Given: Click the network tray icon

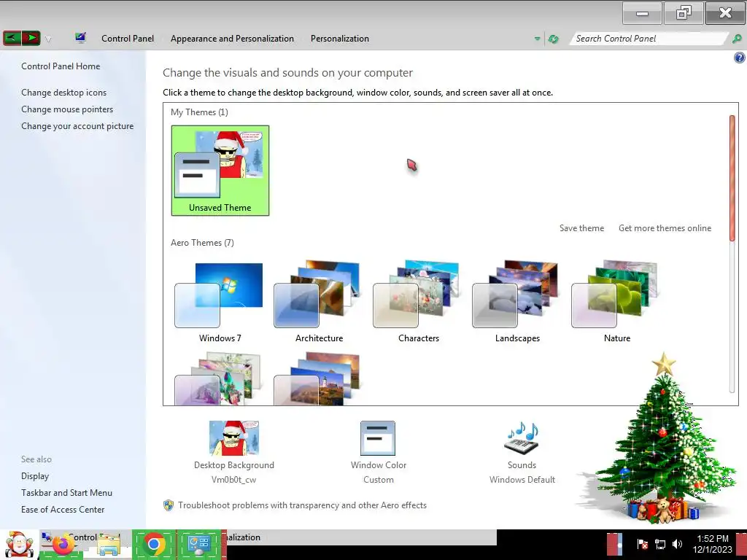Looking at the screenshot, I should click(659, 544).
